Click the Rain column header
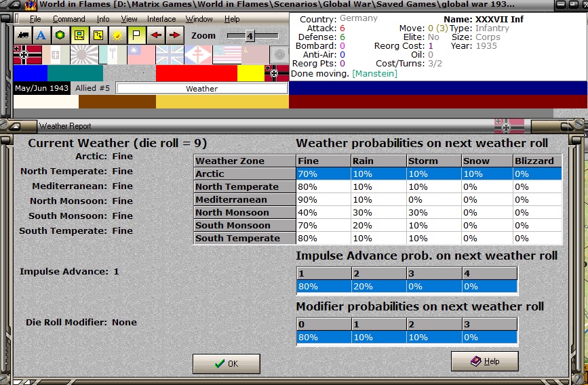 [x=378, y=161]
